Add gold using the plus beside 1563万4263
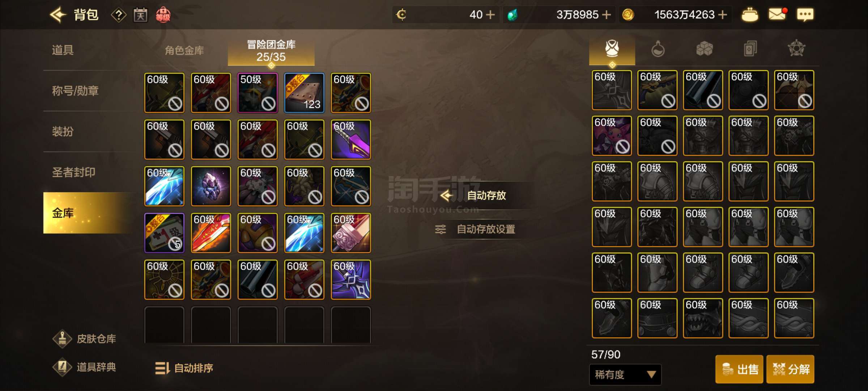The height and width of the screenshot is (391, 868). [722, 15]
